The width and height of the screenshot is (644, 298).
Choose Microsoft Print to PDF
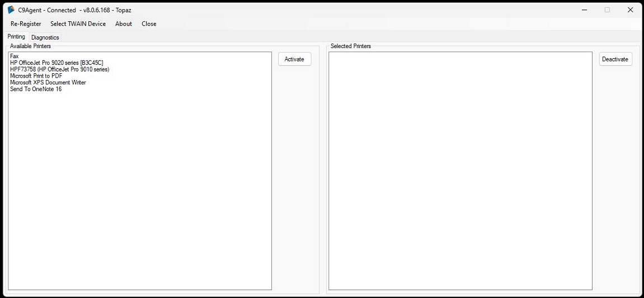coord(36,76)
